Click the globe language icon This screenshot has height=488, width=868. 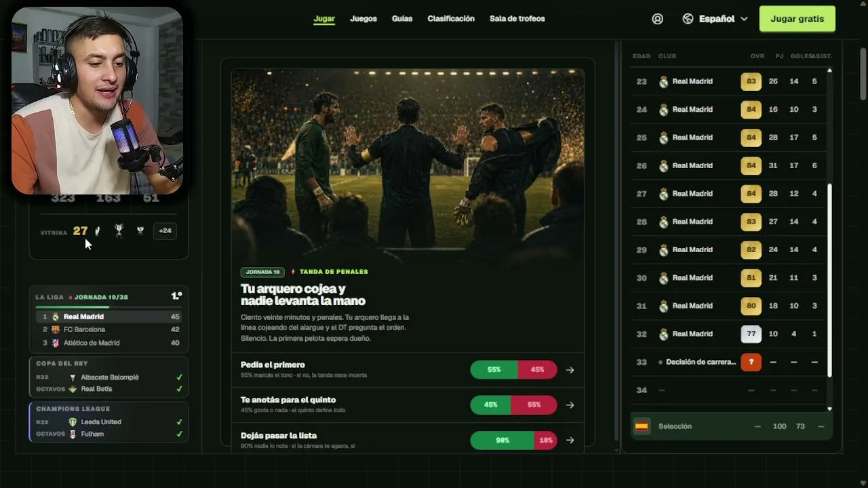pos(688,19)
